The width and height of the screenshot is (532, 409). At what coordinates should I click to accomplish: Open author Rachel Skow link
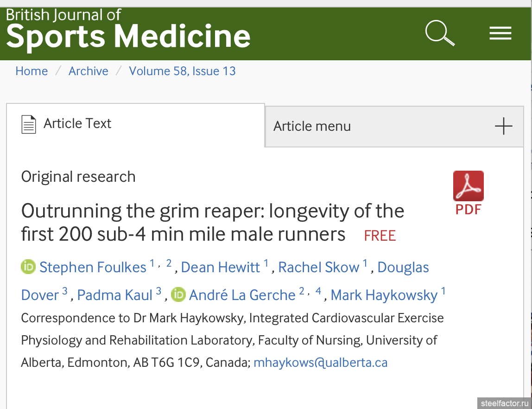click(x=318, y=267)
